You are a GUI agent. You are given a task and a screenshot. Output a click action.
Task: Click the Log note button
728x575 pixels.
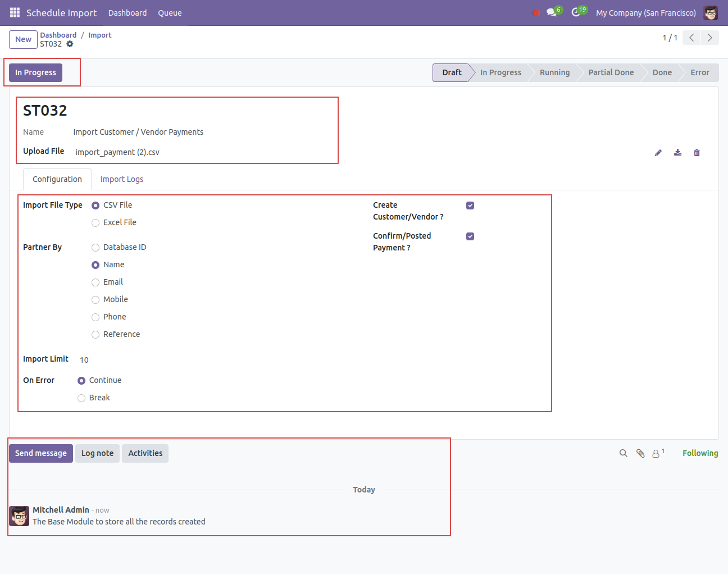point(97,453)
